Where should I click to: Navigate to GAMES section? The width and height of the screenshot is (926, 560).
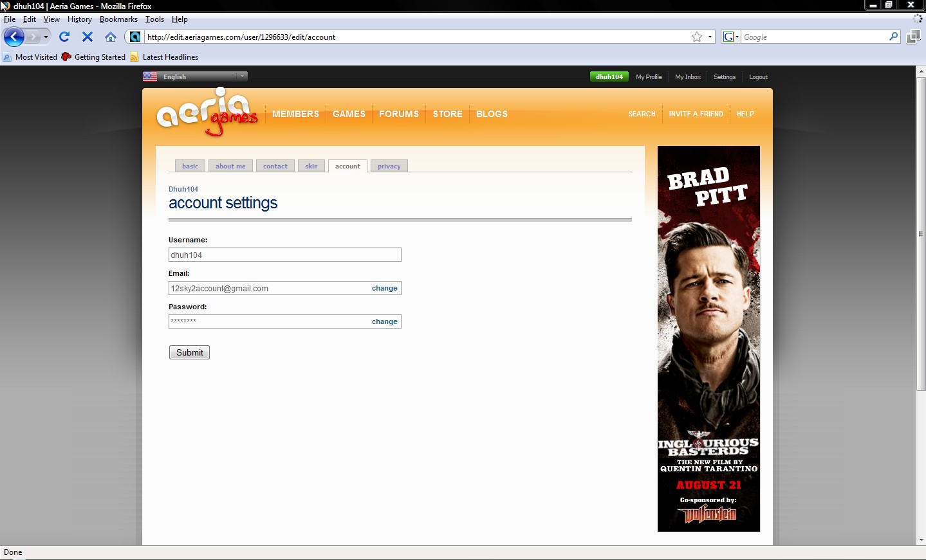(x=349, y=114)
